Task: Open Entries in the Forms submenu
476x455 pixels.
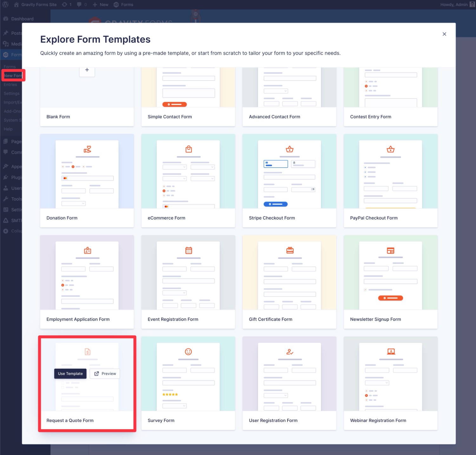Action: click(x=10, y=84)
